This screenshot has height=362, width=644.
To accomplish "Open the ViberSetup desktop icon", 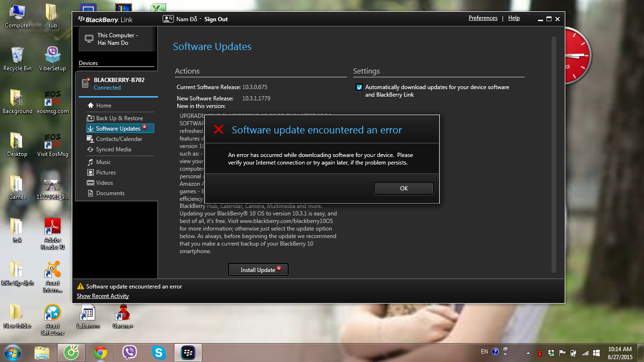I will coord(52,59).
